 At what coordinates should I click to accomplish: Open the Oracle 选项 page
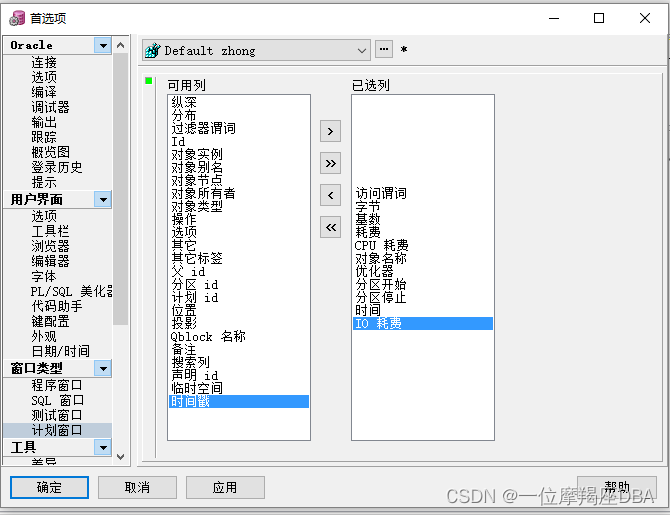point(44,77)
